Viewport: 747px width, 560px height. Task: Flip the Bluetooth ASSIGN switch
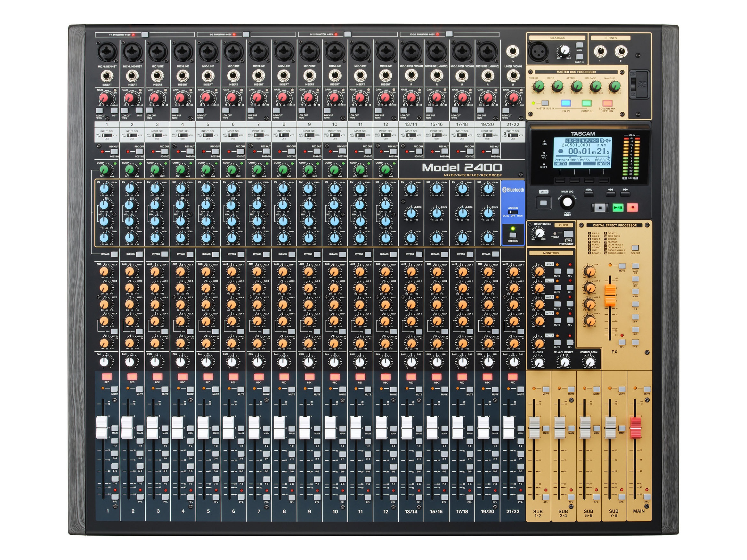pyautogui.click(x=513, y=212)
